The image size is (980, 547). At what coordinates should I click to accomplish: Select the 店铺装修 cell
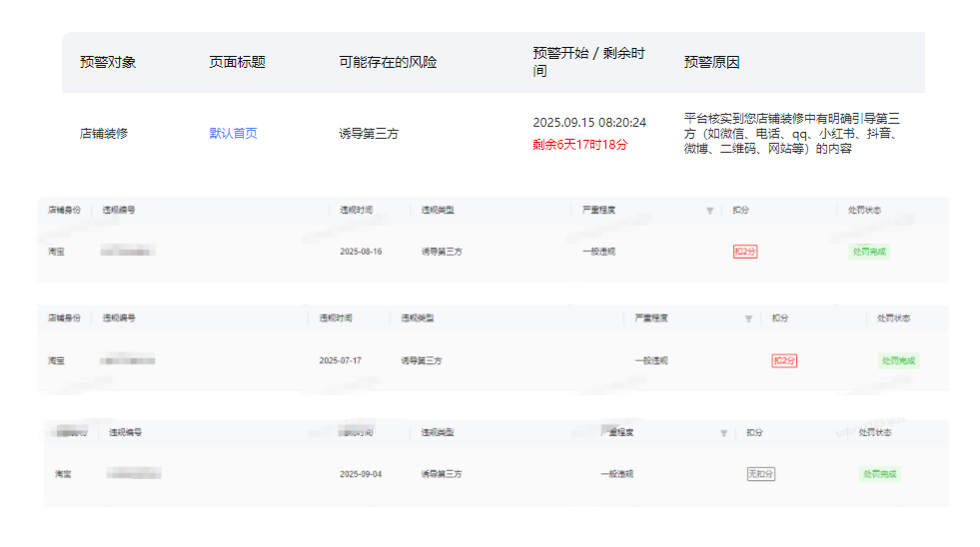coord(104,133)
